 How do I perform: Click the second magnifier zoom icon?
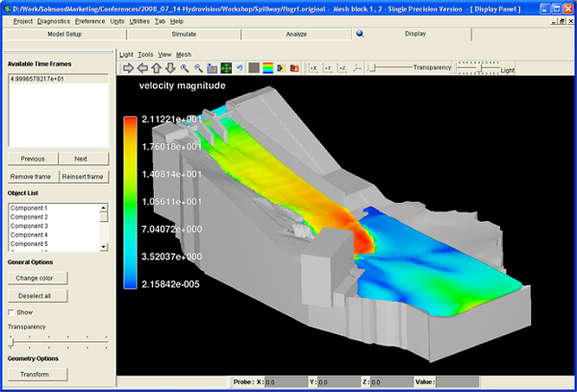coord(199,68)
